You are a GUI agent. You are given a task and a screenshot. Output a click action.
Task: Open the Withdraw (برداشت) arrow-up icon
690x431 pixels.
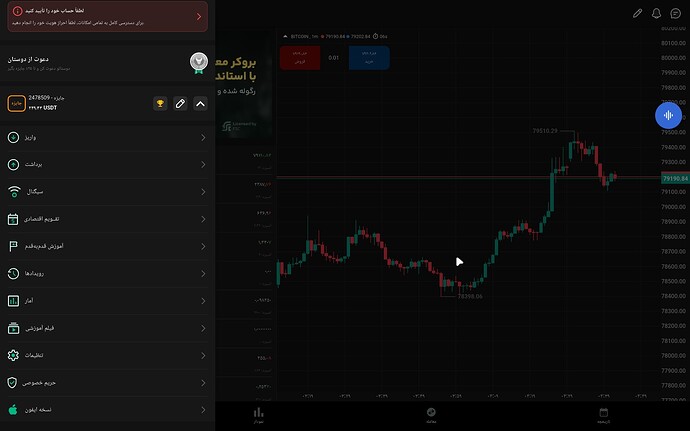[x=13, y=164]
